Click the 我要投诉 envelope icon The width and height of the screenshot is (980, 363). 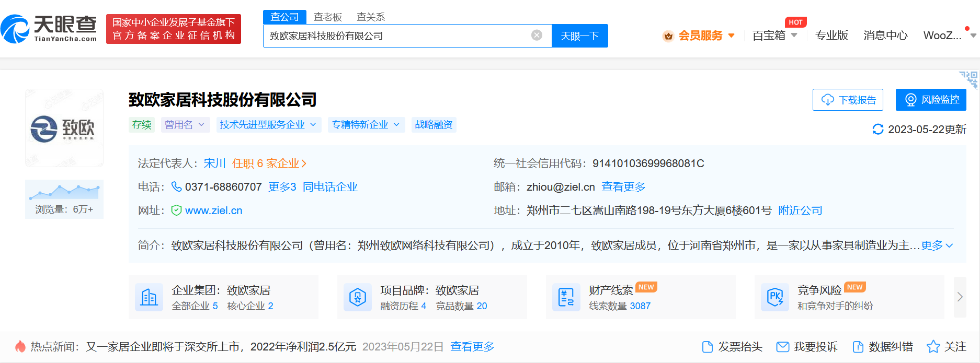tap(783, 347)
